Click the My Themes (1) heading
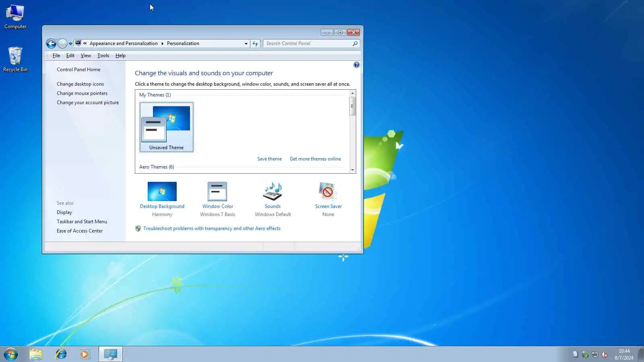Viewport: 644px width, 362px height. coord(155,95)
